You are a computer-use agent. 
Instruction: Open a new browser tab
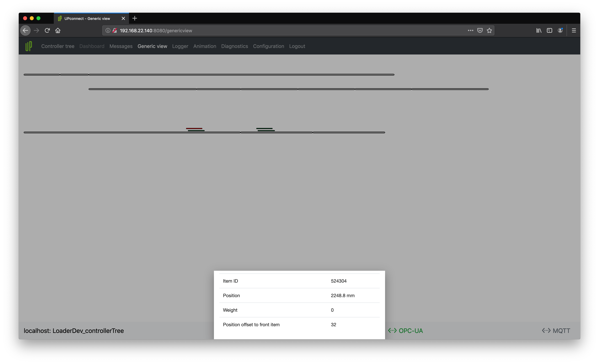tap(135, 18)
